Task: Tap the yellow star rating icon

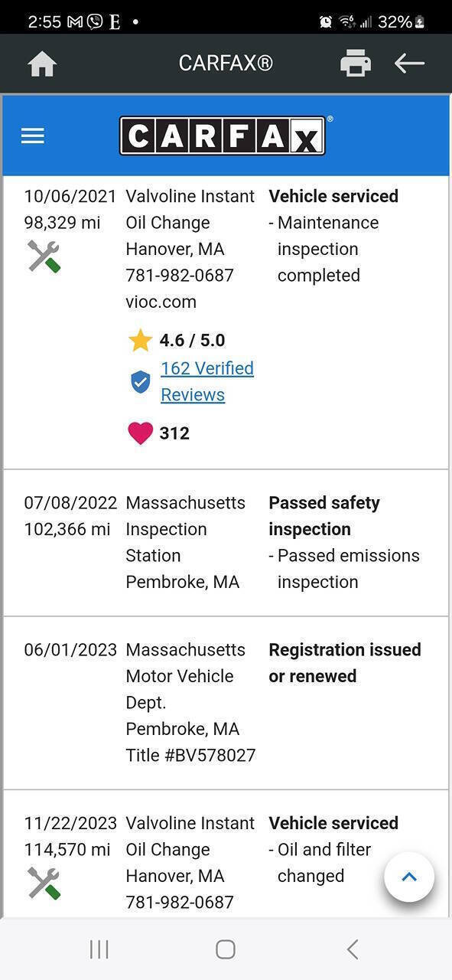Action: (140, 340)
